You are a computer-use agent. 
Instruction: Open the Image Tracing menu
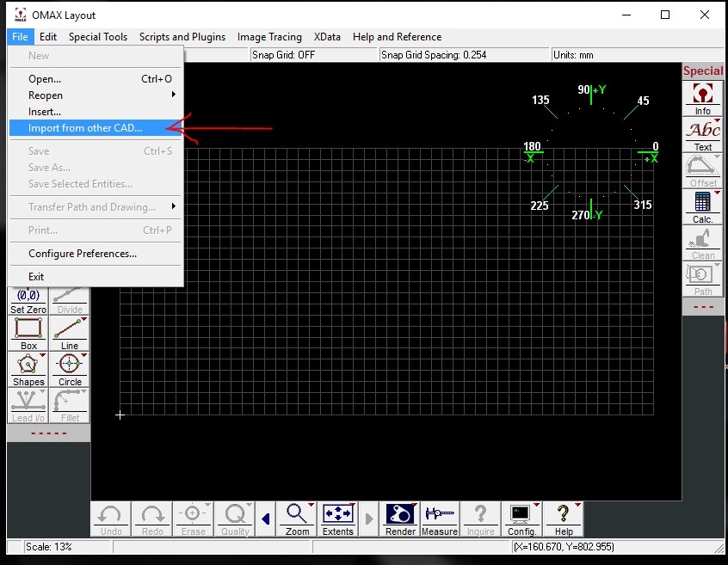point(269,37)
